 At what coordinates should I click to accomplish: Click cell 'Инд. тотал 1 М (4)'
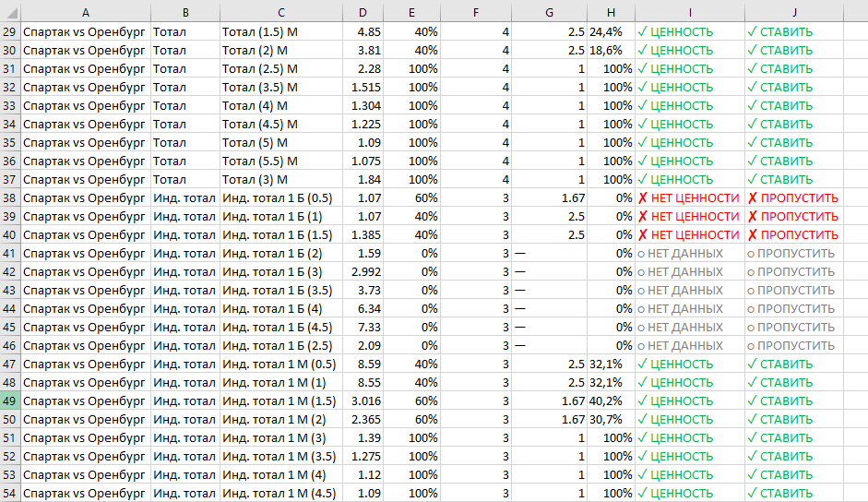(x=274, y=475)
